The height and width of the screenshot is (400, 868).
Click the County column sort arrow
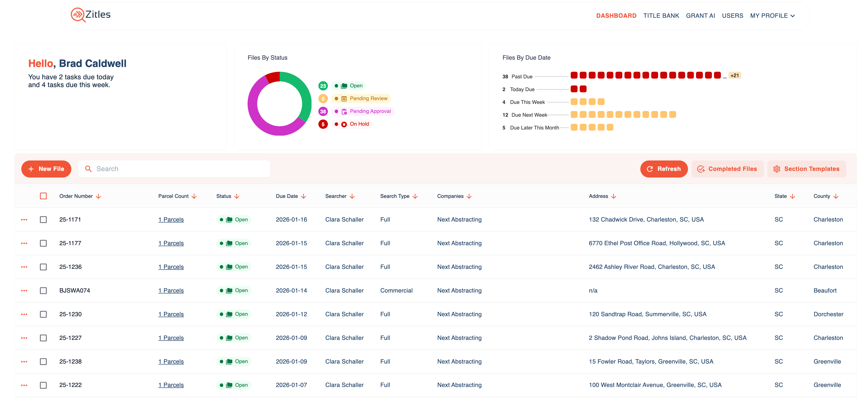(836, 196)
